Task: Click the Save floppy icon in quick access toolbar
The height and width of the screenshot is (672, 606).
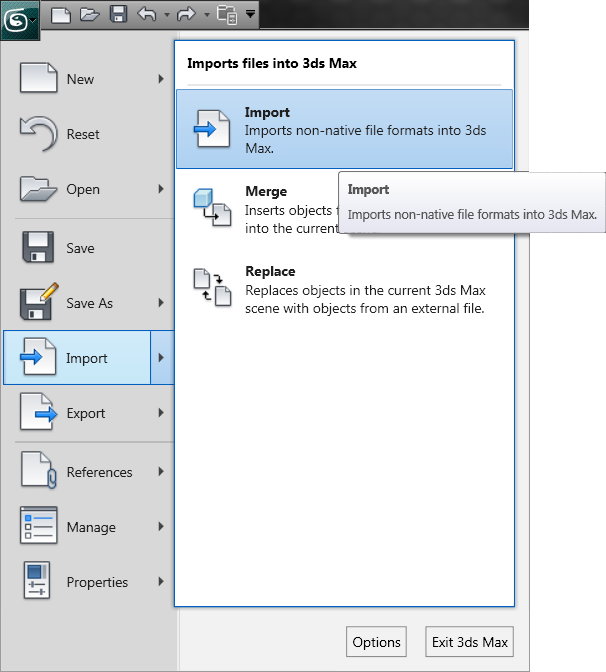Action: tap(119, 14)
